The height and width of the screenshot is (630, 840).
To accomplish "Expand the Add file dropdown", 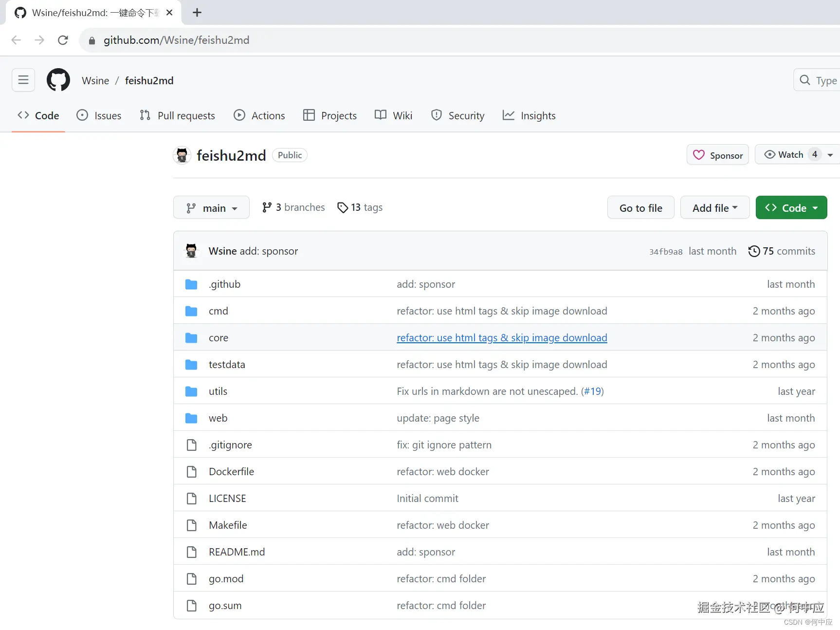I will (715, 208).
